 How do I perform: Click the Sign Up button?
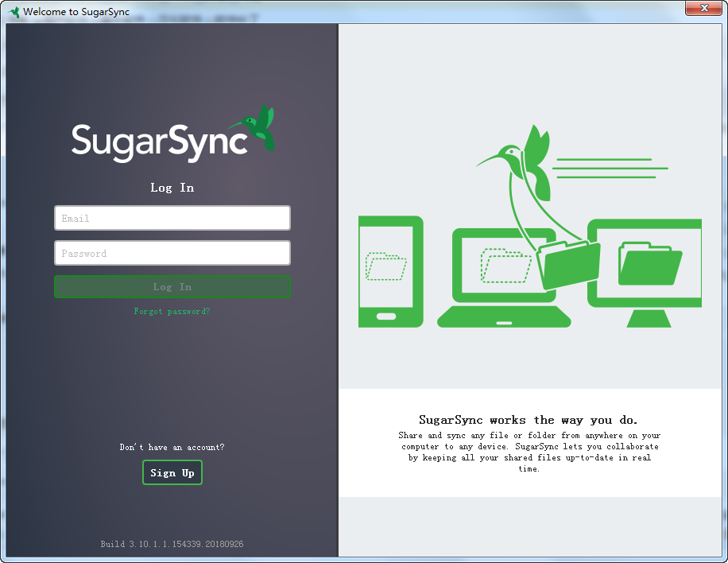(172, 472)
